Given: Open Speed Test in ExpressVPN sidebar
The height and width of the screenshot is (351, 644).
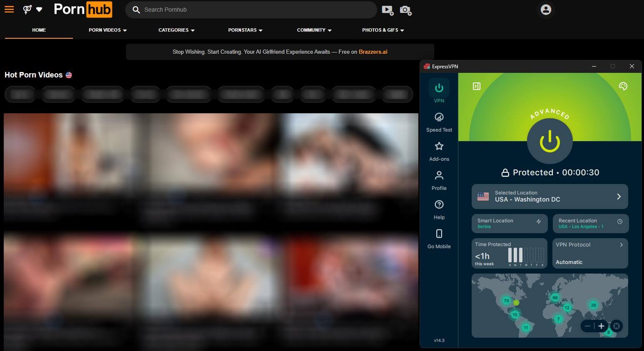Looking at the screenshot, I should pyautogui.click(x=439, y=122).
